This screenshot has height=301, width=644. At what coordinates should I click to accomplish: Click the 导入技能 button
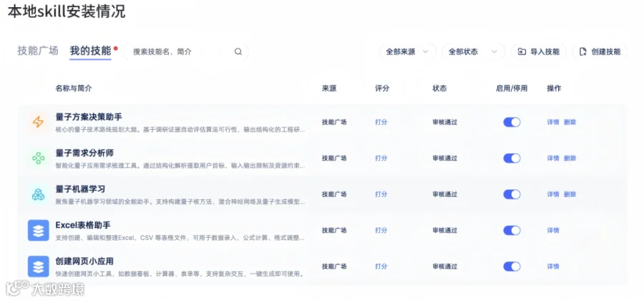[538, 52]
